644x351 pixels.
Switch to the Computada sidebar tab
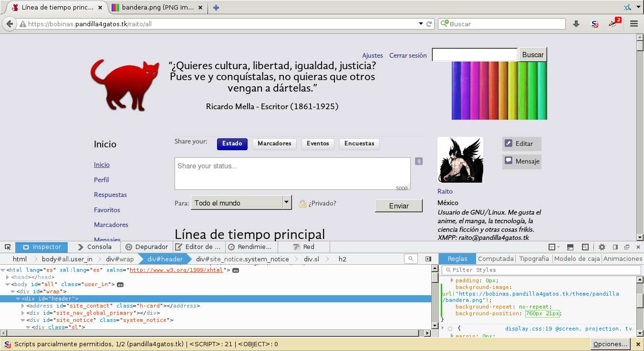tap(496, 258)
